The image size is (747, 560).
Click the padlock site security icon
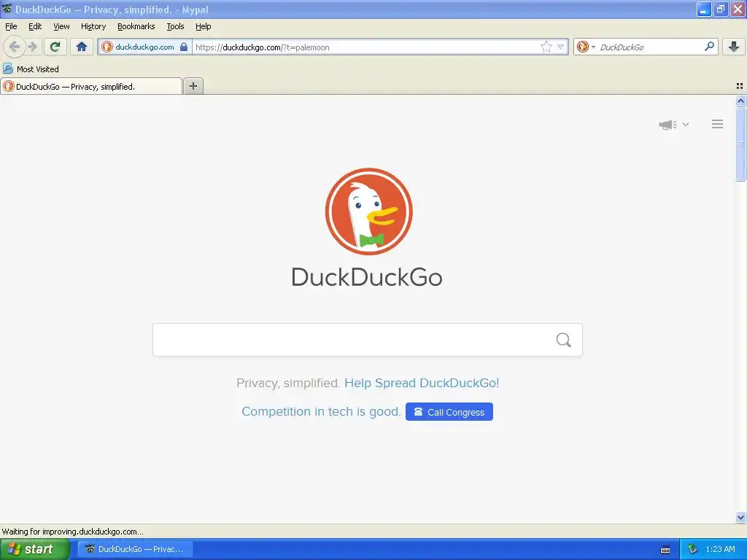coord(184,47)
